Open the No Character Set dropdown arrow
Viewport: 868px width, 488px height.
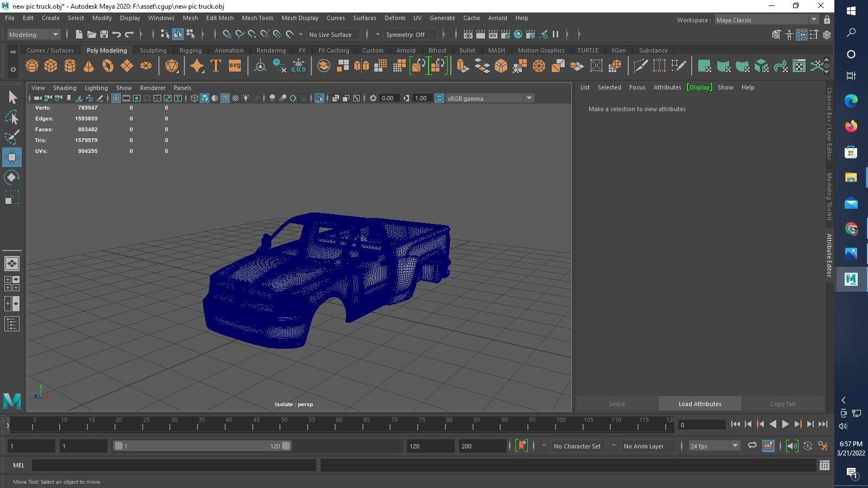[544, 446]
